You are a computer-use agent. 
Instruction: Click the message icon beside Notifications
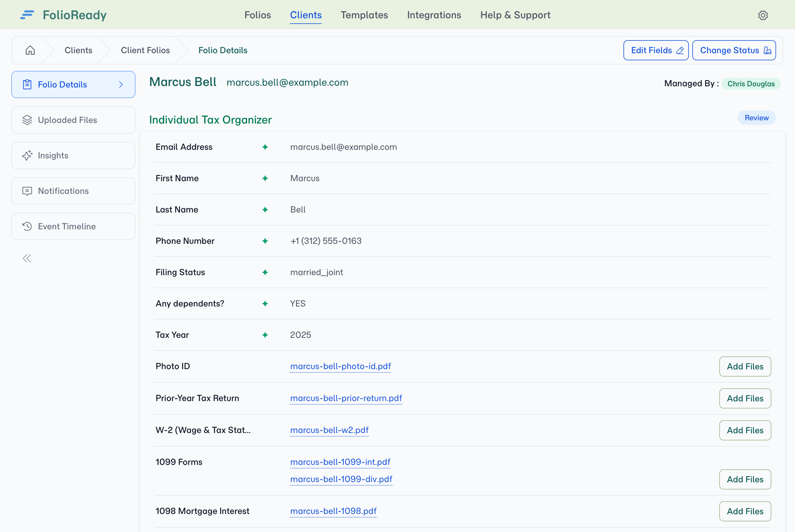[27, 191]
